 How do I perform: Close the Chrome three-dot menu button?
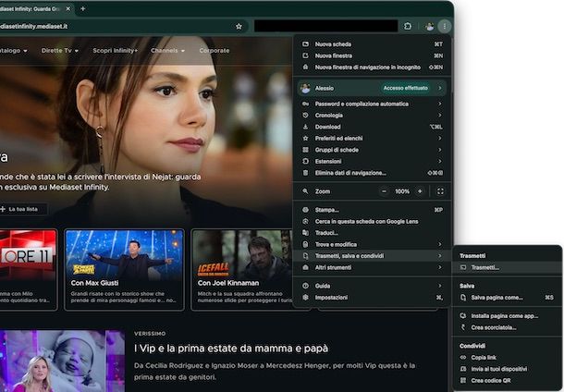coord(445,26)
